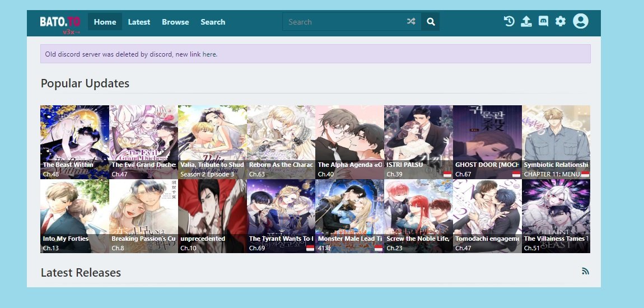Viewport: 644px width, 308px height.
Task: Open Ch.8 of Breaking Passion's
Action: pyautogui.click(x=118, y=248)
